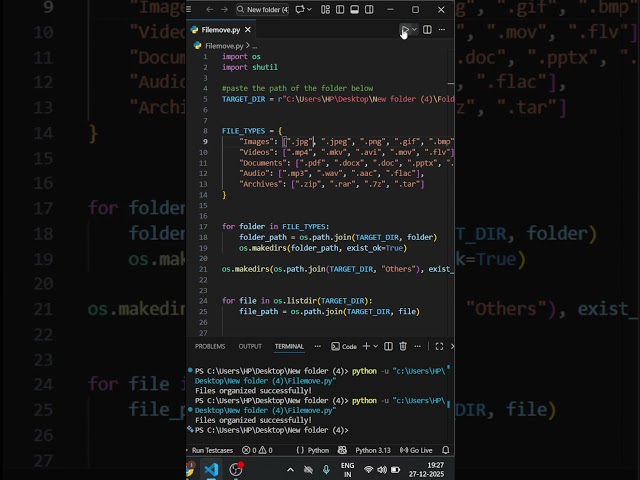
Task: Open the new terminal launch profile dropdown
Action: pyautogui.click(x=376, y=346)
